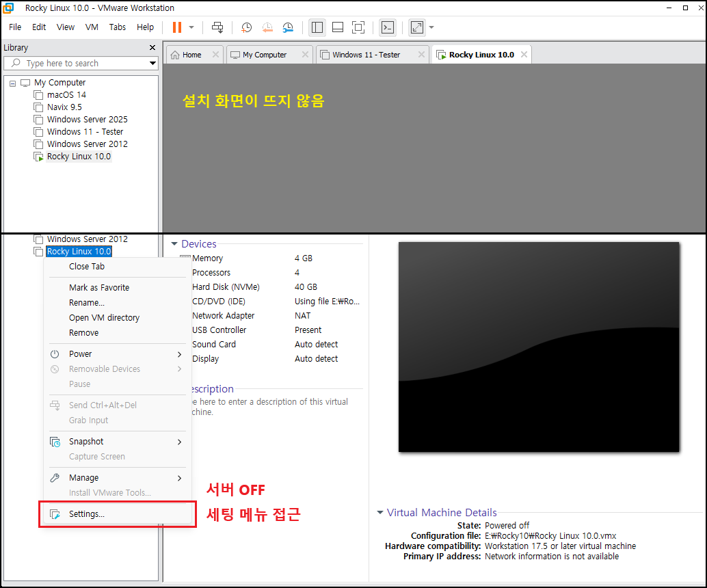The image size is (707, 588).
Task: Close the Rocky Linux 10.0 tab
Action: pyautogui.click(x=524, y=55)
